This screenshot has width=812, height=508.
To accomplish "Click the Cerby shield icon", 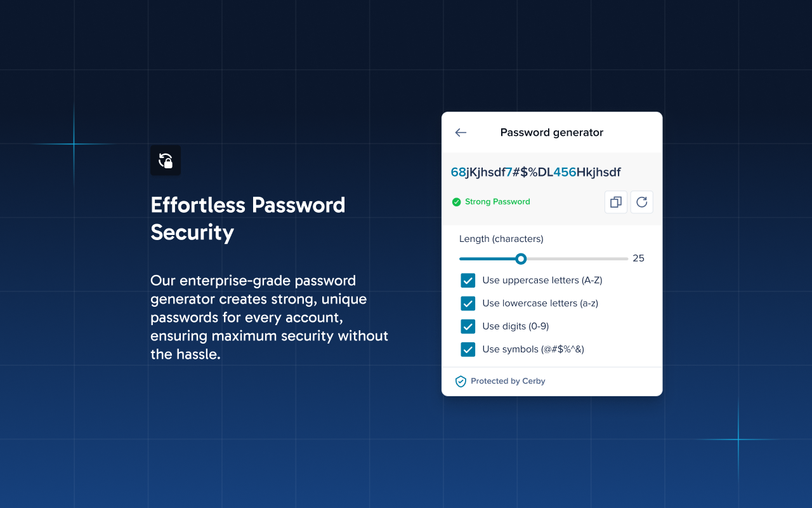I will (x=461, y=382).
